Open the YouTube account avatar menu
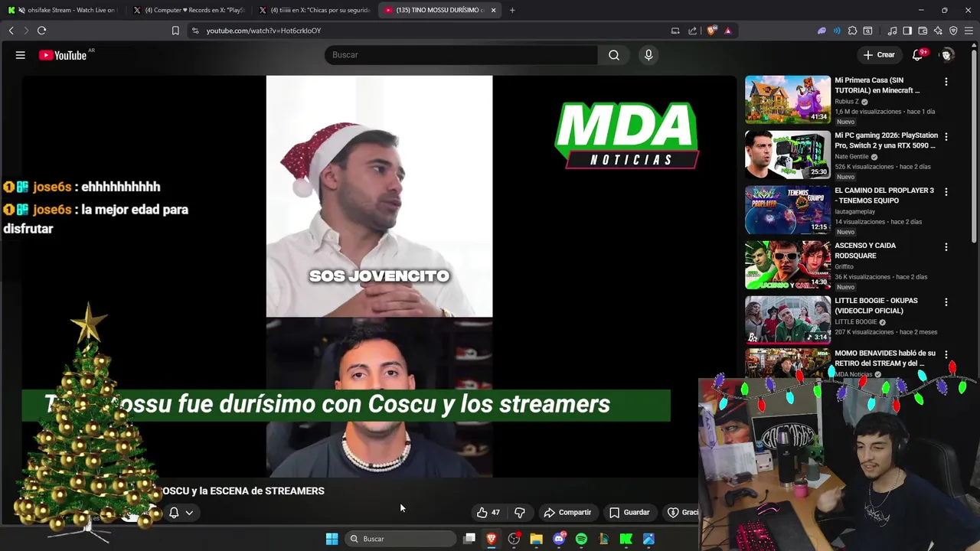This screenshot has width=980, height=551. [947, 55]
